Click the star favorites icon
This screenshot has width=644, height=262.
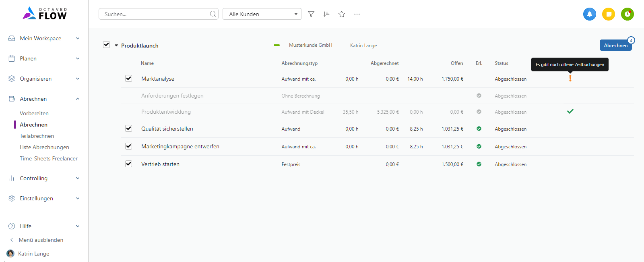pos(342,14)
